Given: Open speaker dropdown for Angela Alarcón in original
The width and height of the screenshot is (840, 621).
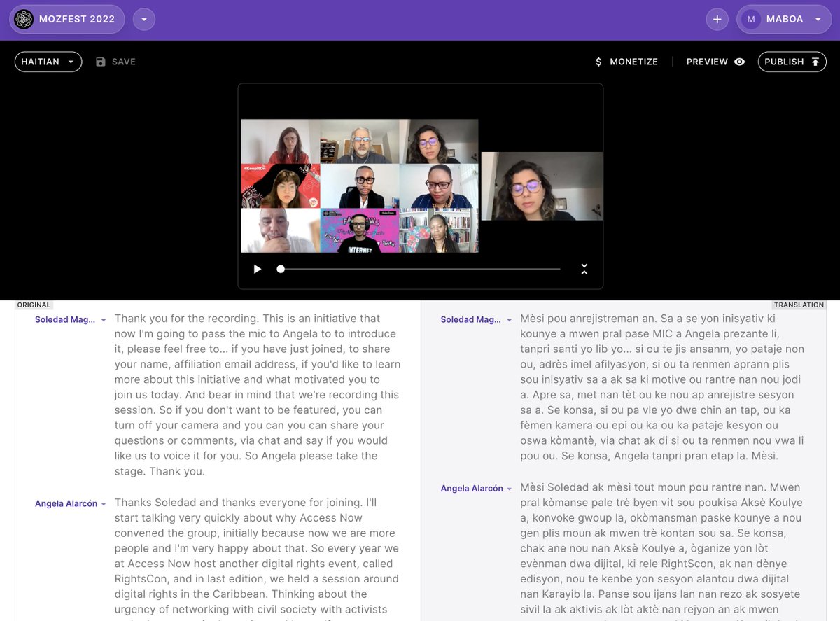Looking at the screenshot, I should point(104,504).
